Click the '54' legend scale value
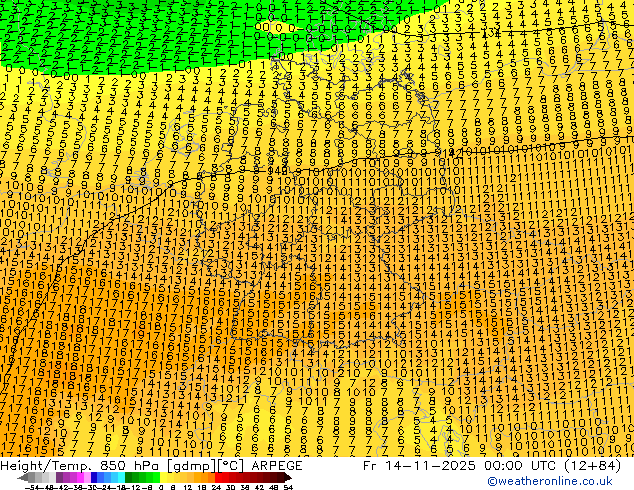This screenshot has height=490, width=634. tap(288, 487)
